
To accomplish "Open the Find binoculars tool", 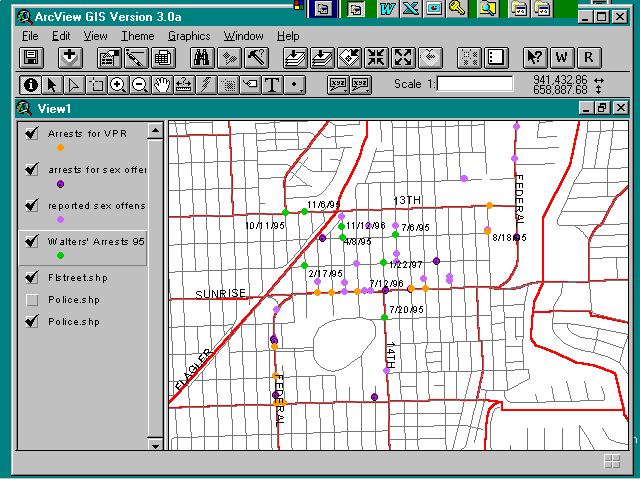I will [x=203, y=58].
